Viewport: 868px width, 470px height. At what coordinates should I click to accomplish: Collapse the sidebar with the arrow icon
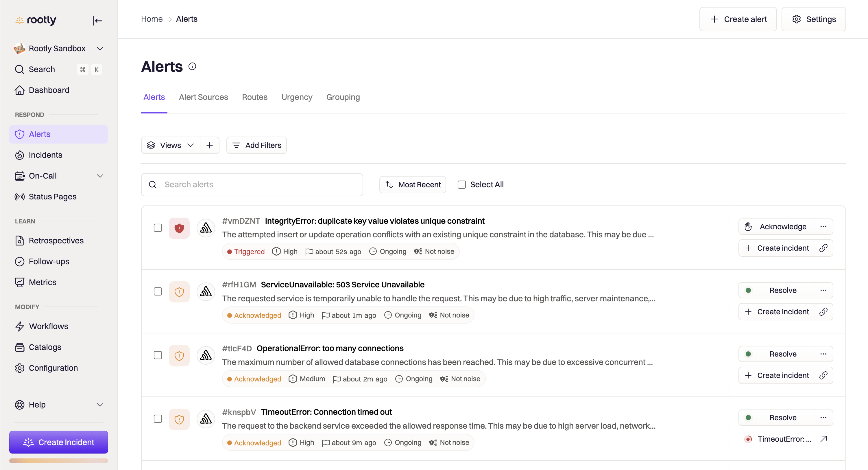[x=97, y=21]
